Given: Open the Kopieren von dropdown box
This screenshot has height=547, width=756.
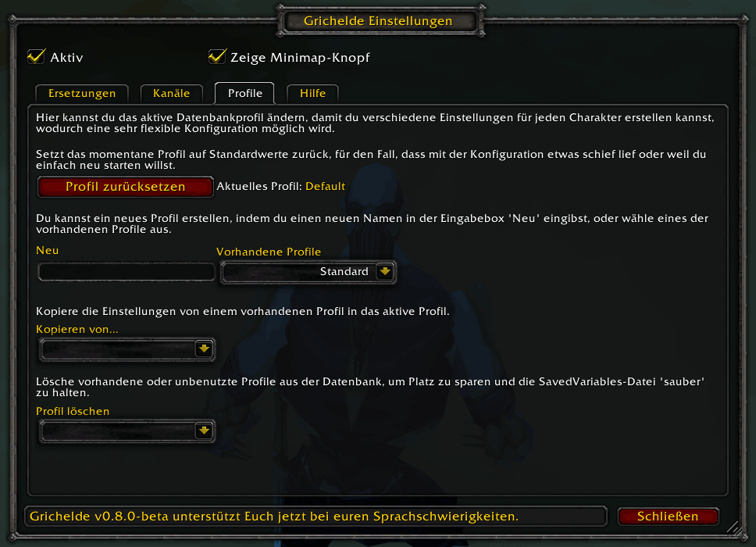Looking at the screenshot, I should [x=127, y=349].
